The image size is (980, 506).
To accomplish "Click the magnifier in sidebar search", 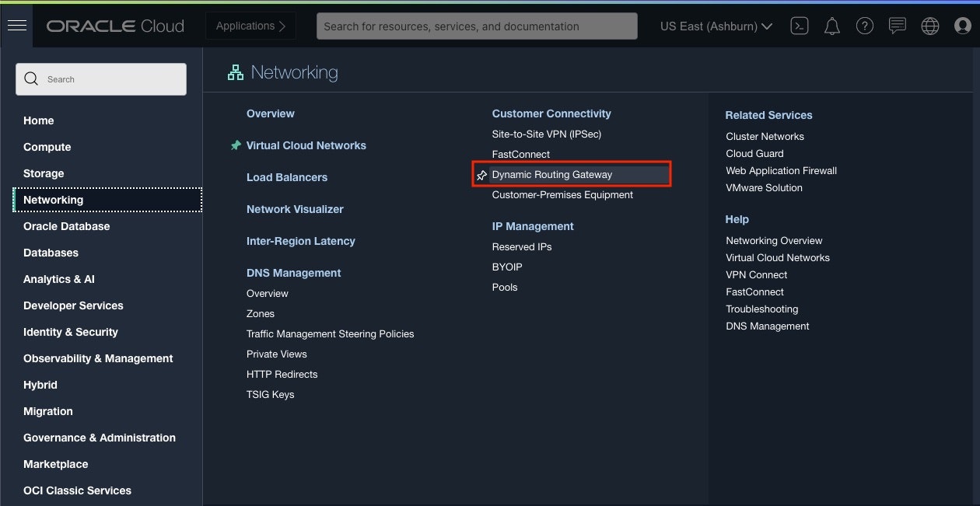I will coord(31,79).
